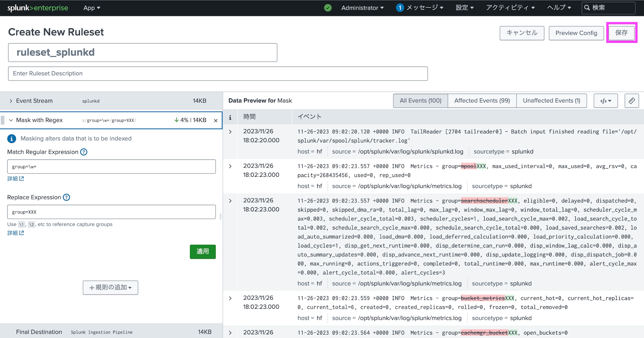Image resolution: width=644 pixels, height=338 pixels.
Task: Expand the TailReader event row at 18:02:20
Action: [x=230, y=132]
